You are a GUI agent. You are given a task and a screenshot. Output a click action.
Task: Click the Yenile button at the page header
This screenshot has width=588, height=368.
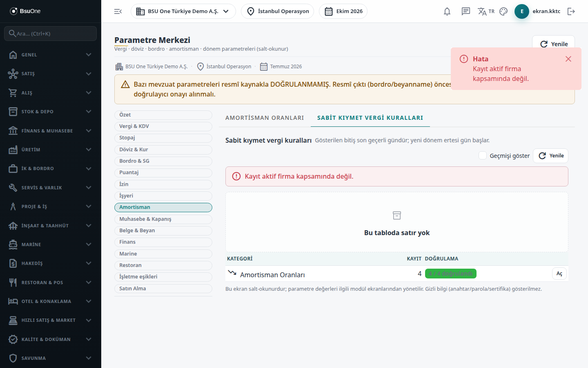(553, 44)
